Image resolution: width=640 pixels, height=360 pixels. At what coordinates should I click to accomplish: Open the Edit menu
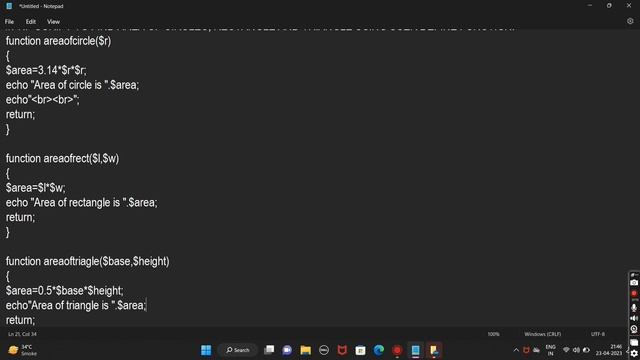(31, 22)
